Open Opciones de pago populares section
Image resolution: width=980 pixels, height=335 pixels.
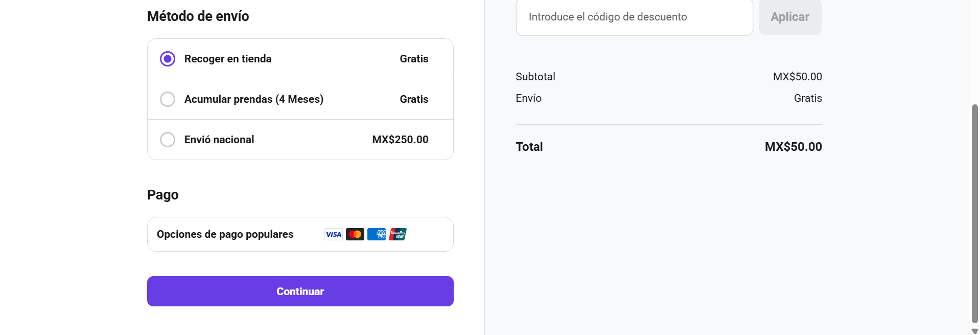(x=225, y=234)
